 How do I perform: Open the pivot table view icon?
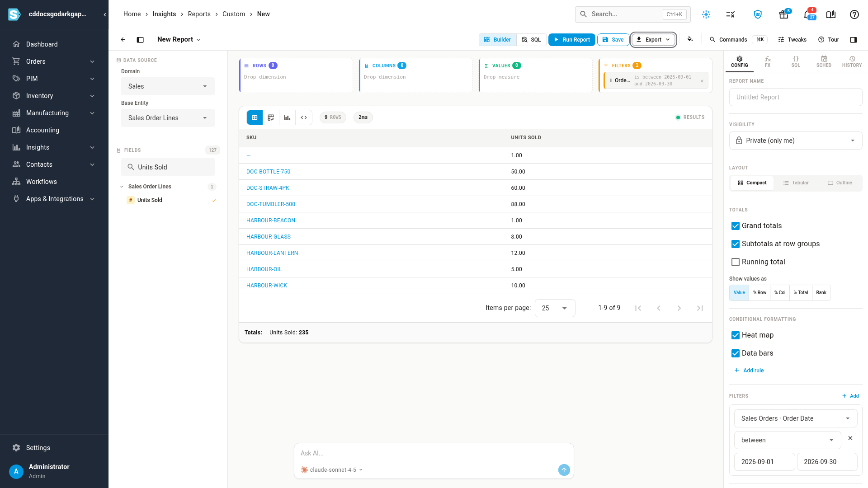[x=271, y=117]
